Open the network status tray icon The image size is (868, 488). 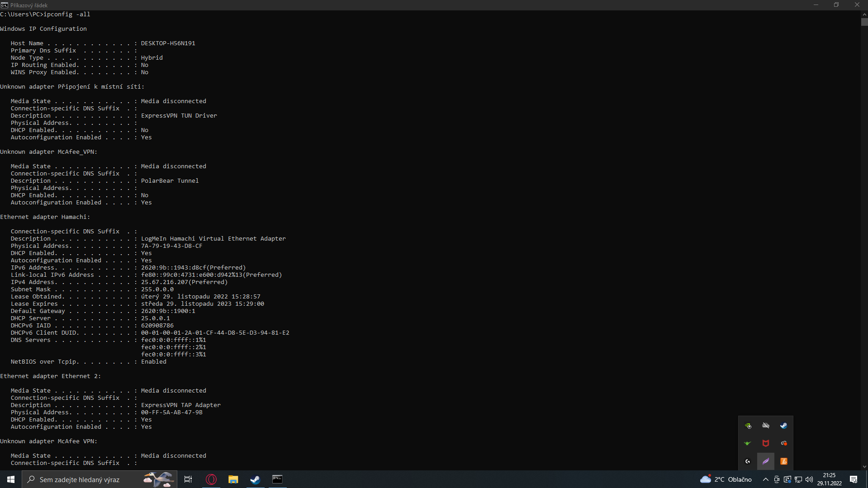click(798, 479)
